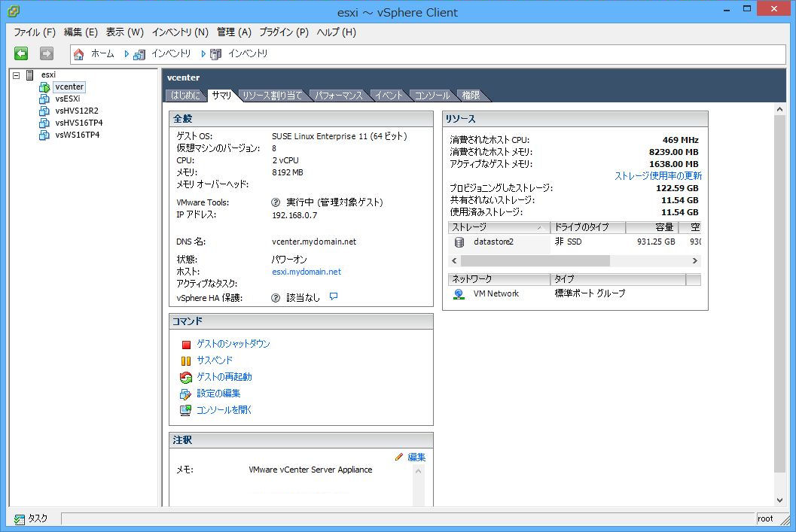Select vsWS16TP4 in inventory tree
Image resolution: width=796 pixels, height=532 pixels.
click(x=77, y=135)
